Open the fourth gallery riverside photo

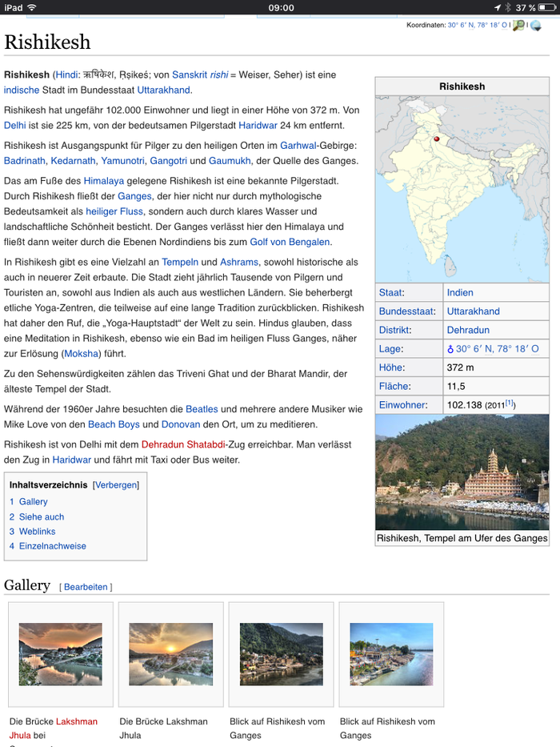[391, 654]
